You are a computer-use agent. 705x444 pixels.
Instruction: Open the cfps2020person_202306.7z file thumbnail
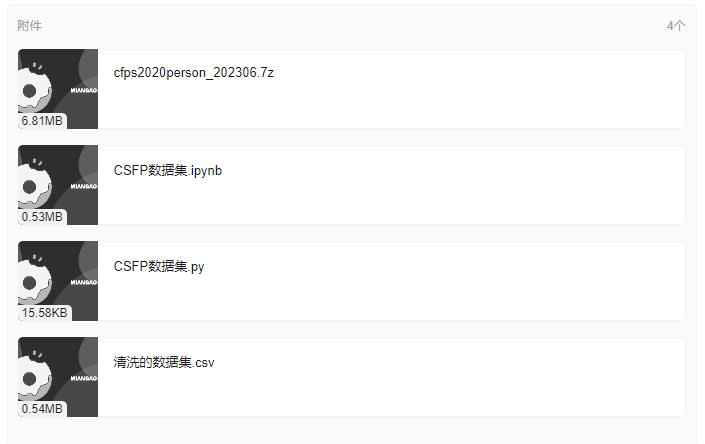click(58, 89)
